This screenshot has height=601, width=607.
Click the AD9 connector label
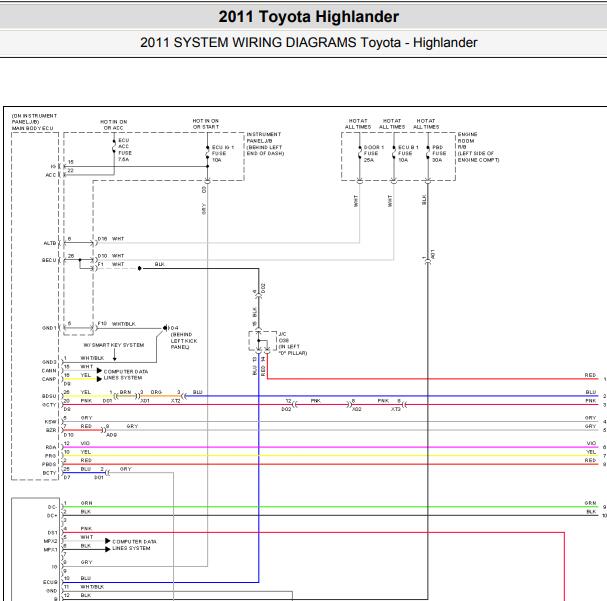[111, 435]
